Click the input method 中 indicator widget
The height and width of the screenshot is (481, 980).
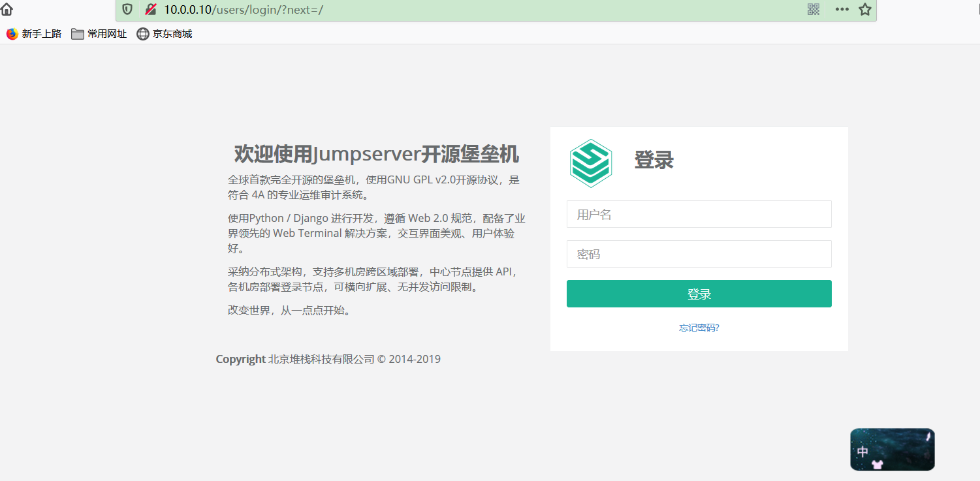(893, 450)
